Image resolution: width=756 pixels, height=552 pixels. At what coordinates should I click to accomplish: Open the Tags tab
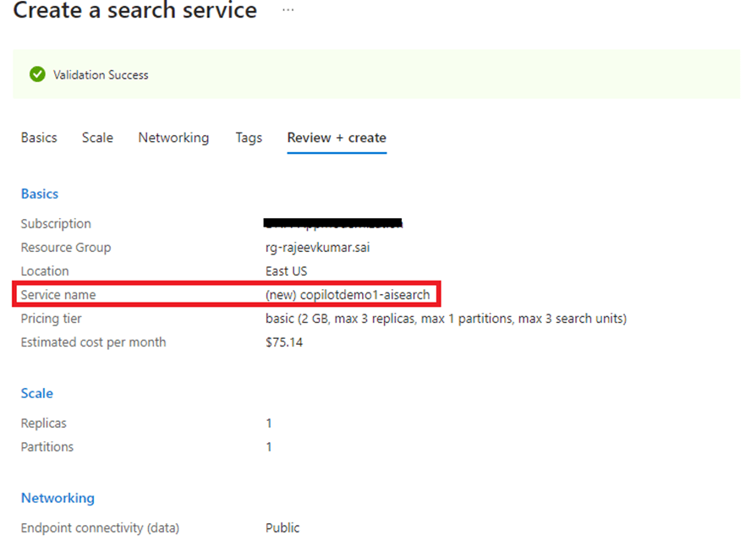point(249,138)
